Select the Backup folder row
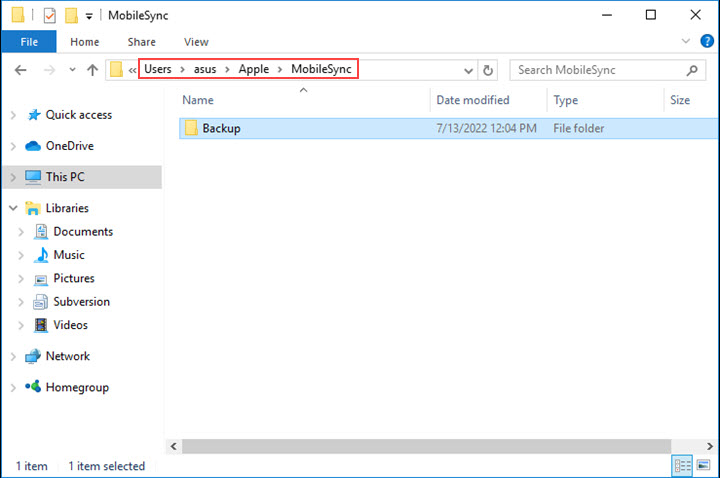This screenshot has width=720, height=478. [448, 129]
